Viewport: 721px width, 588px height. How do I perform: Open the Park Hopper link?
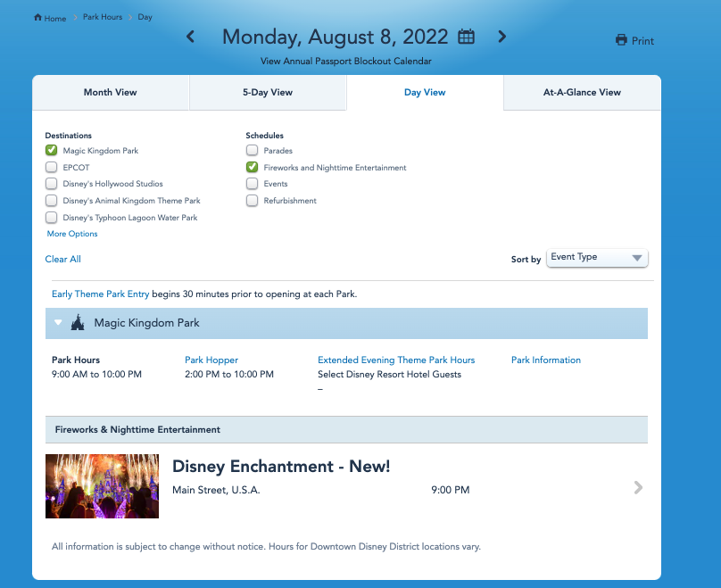point(211,360)
